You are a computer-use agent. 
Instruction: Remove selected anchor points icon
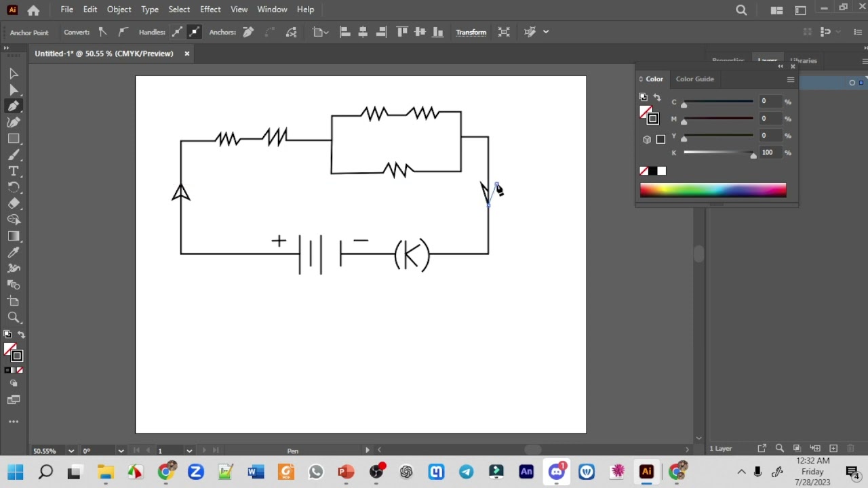tap(248, 32)
